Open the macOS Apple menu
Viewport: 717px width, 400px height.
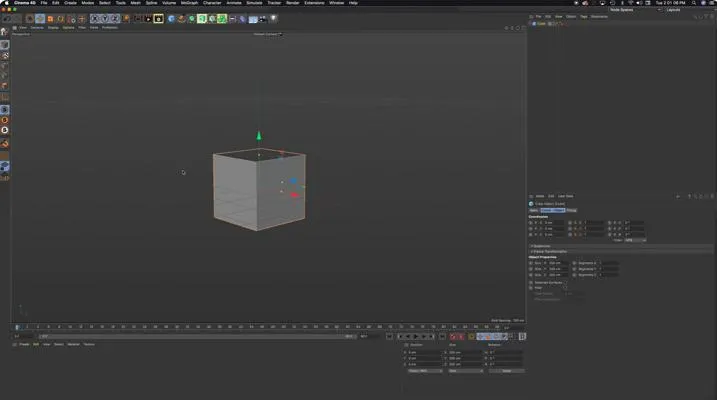pos(6,3)
